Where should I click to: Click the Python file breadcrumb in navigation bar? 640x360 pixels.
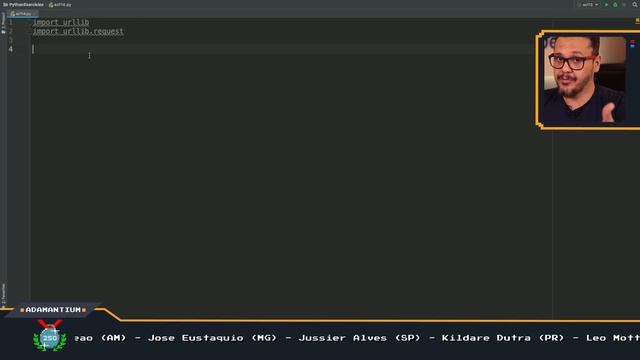[x=60, y=5]
